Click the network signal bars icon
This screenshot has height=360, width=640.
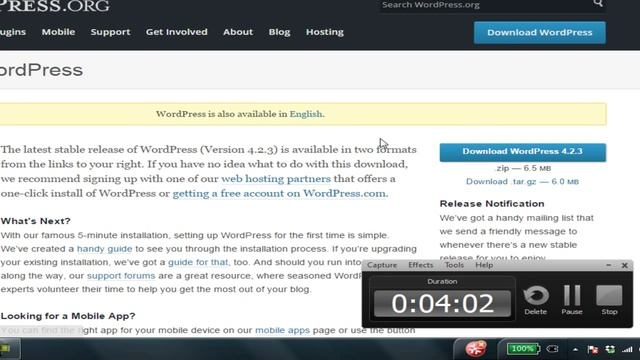pos(627,349)
